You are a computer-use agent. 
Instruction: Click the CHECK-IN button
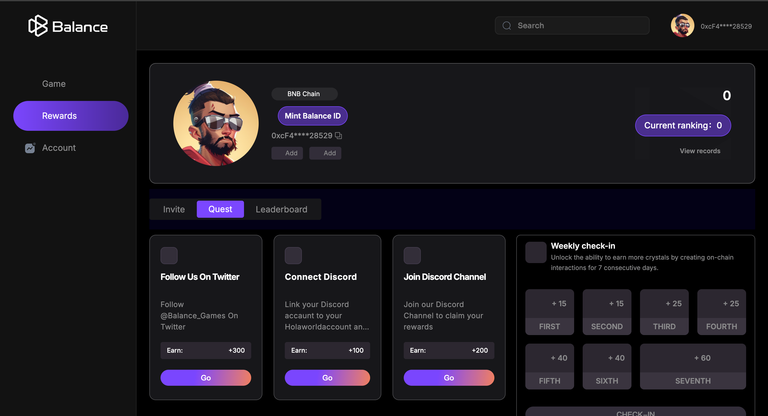pos(635,412)
